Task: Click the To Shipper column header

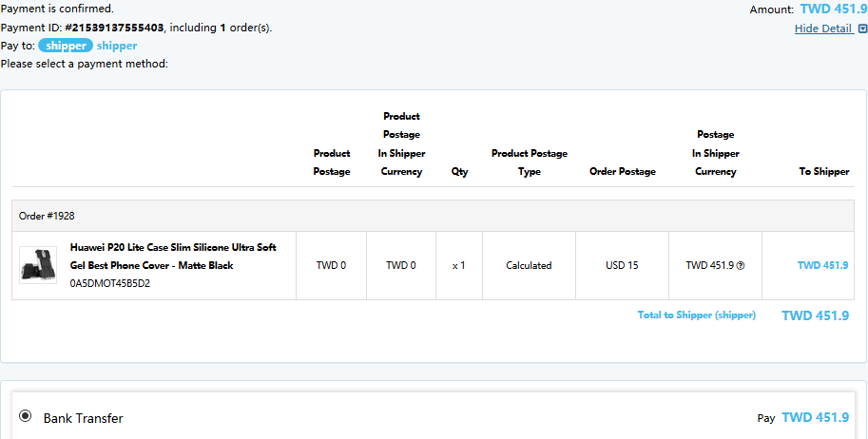Action: (823, 172)
